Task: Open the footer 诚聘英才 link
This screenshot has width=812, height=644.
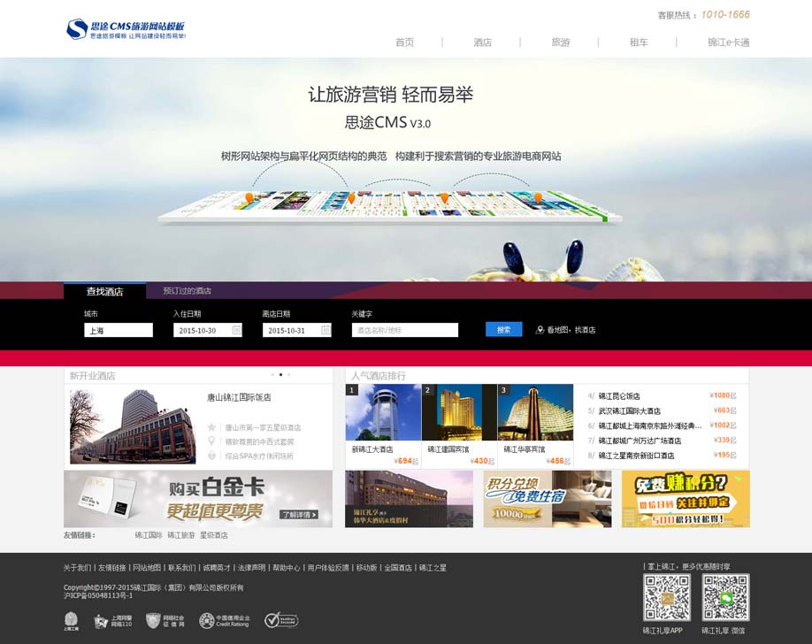Action: 217,568
